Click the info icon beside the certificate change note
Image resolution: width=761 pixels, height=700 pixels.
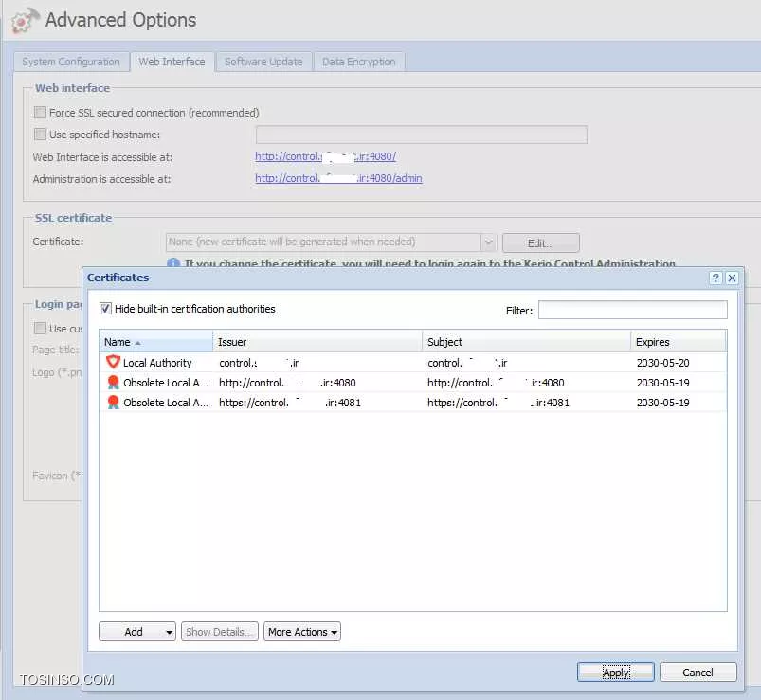click(x=173, y=263)
